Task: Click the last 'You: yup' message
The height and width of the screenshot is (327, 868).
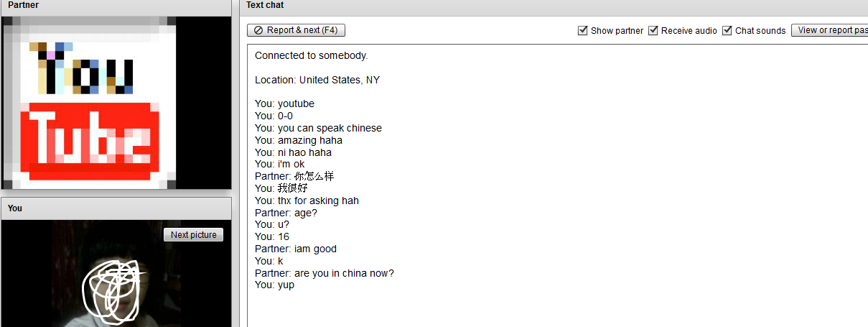Action: [x=274, y=285]
